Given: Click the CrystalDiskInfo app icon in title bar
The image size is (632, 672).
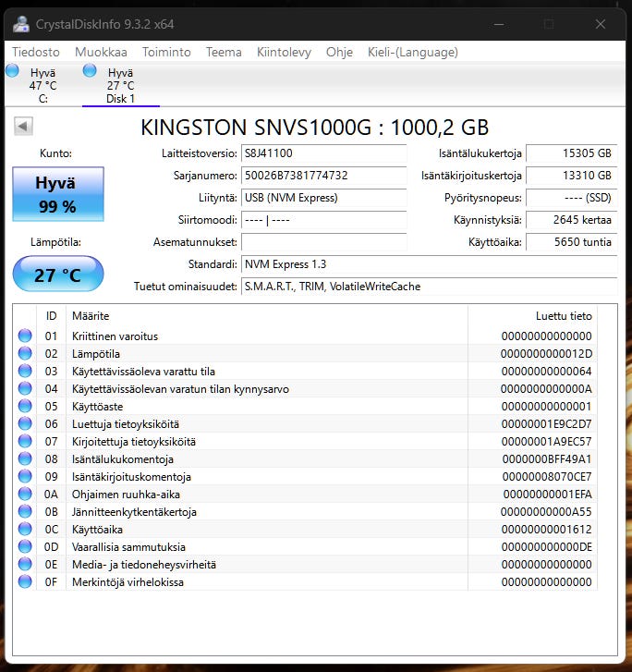Looking at the screenshot, I should (x=20, y=24).
